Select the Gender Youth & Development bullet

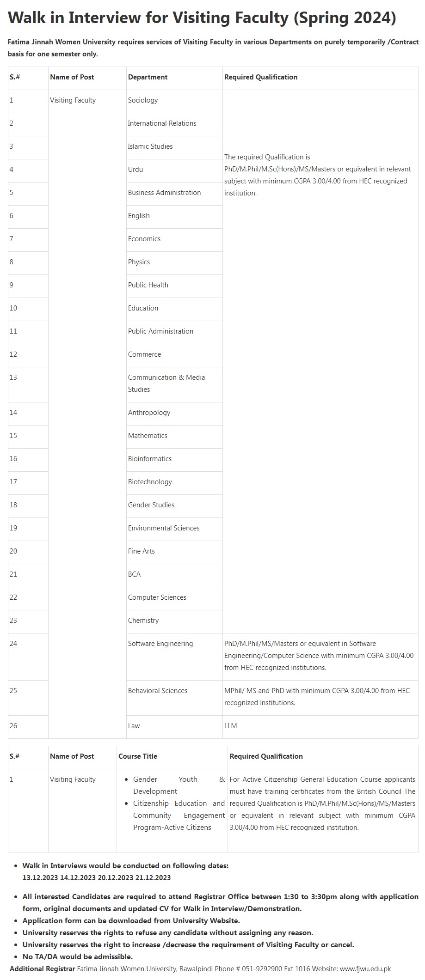(179, 785)
